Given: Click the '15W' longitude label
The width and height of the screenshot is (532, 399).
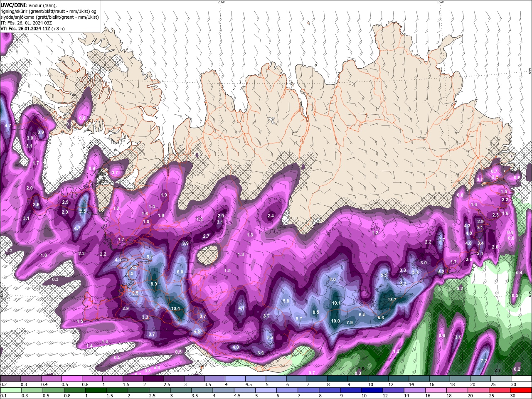Looking at the screenshot, I should (x=440, y=2).
